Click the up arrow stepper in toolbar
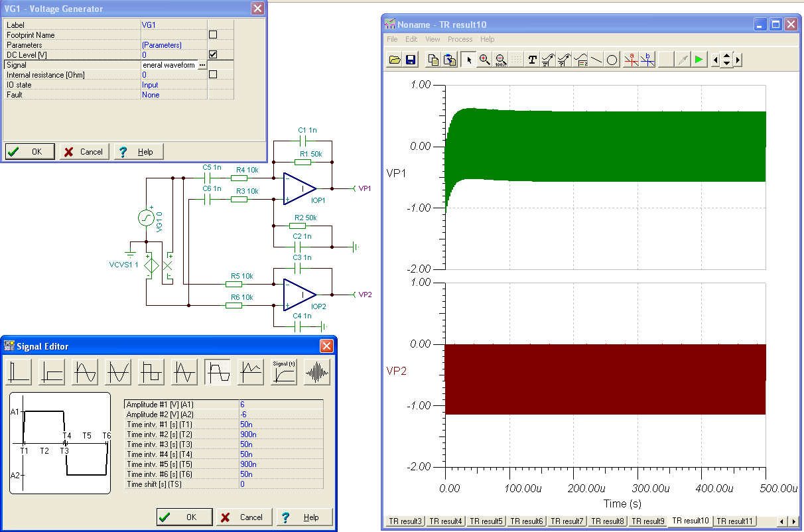This screenshot has height=532, width=804. [726, 56]
